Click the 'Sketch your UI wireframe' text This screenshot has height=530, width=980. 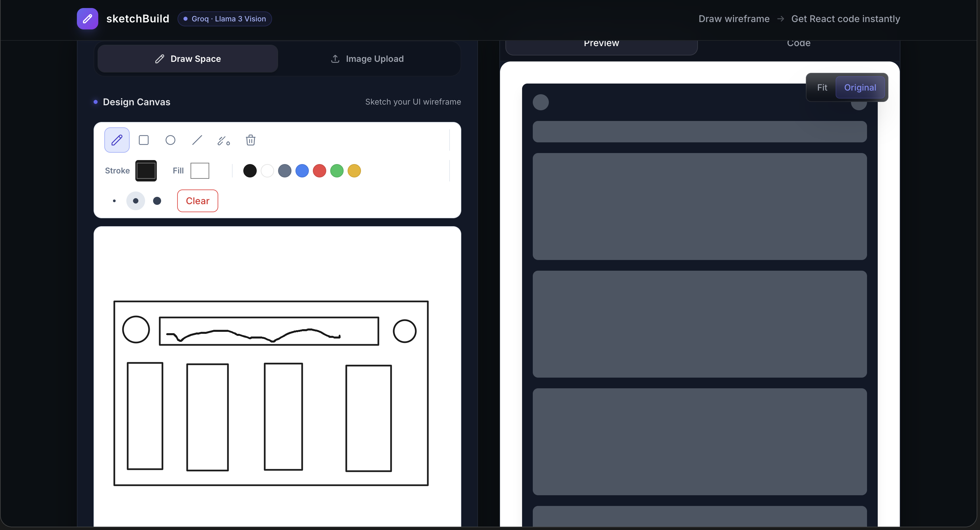click(x=413, y=102)
